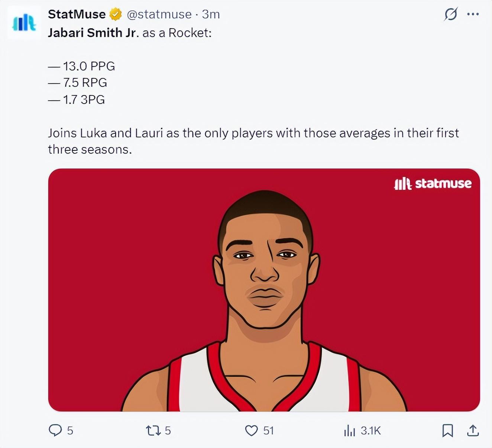The height and width of the screenshot is (448, 492).
Task: Open Grok actions icon on tweet
Action: pyautogui.click(x=450, y=14)
